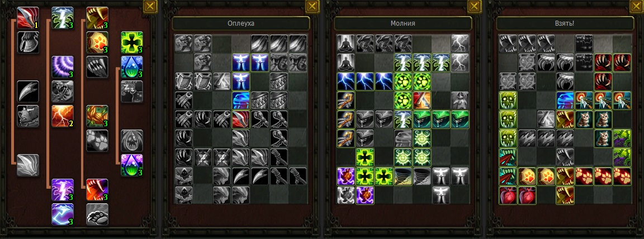Close the Взять! talent panel

(637, 6)
